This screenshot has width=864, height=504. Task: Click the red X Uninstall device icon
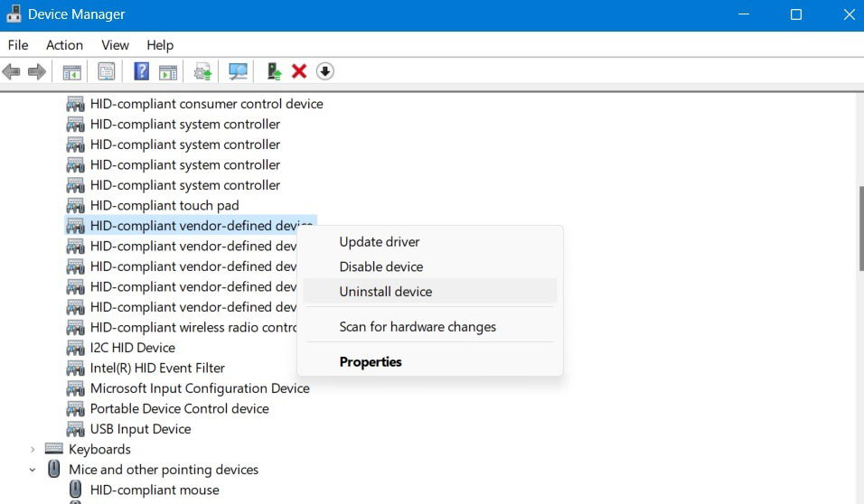tap(299, 71)
